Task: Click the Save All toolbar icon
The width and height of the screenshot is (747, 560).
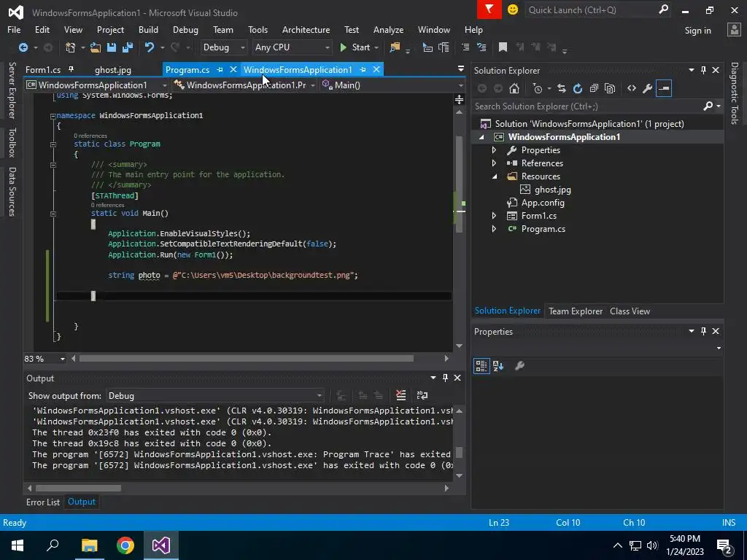Action: [x=128, y=47]
